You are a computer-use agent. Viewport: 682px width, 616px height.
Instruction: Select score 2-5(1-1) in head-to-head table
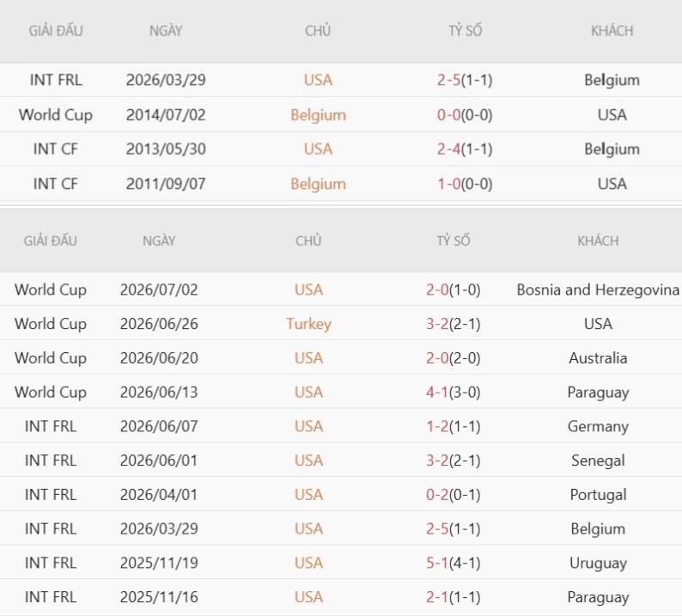coord(465,80)
